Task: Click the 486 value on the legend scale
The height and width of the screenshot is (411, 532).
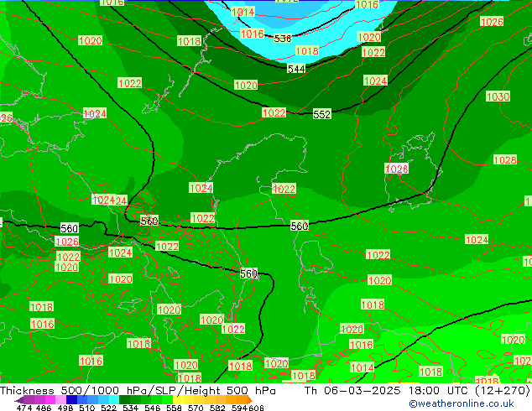Action: click(x=44, y=408)
